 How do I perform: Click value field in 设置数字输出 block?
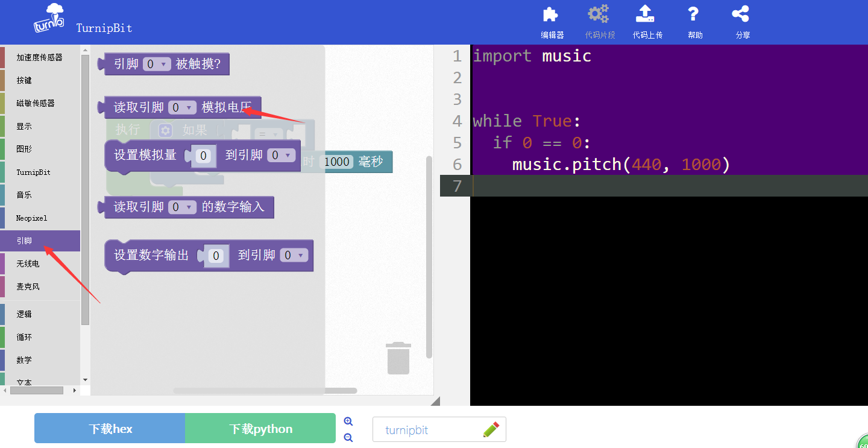tap(216, 256)
